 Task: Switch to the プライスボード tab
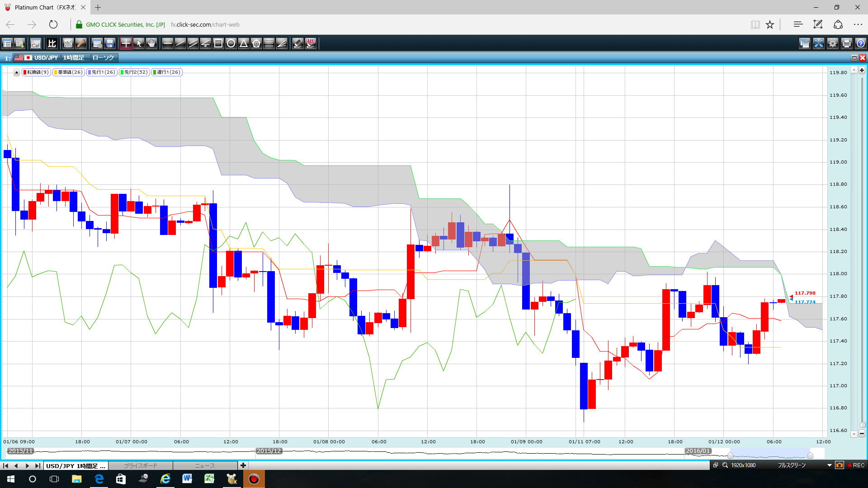click(141, 465)
